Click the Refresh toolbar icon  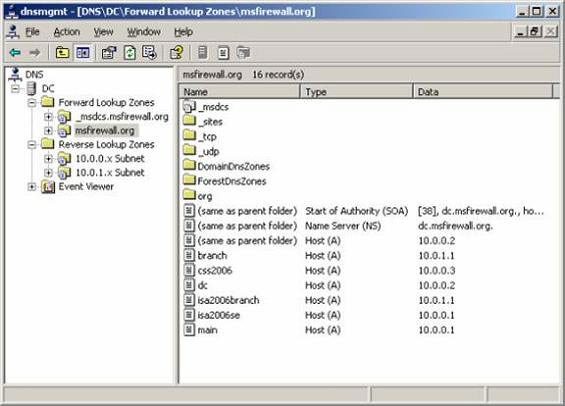tap(130, 53)
